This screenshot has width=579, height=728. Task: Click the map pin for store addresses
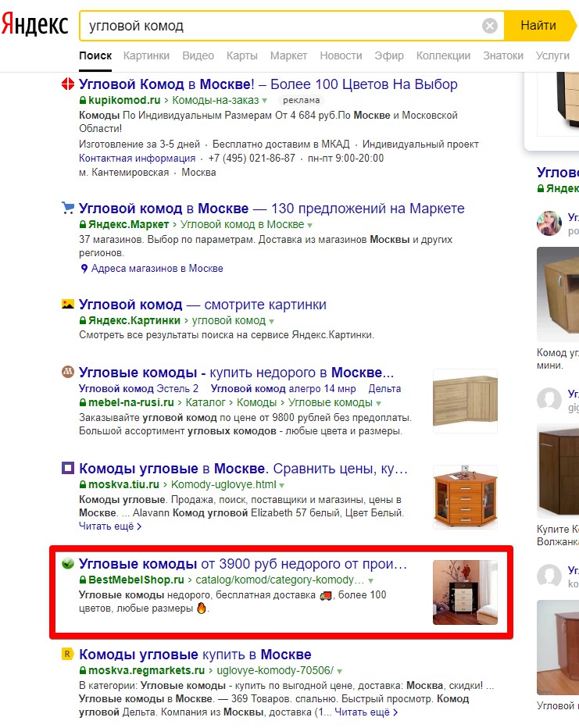pyautogui.click(x=84, y=269)
